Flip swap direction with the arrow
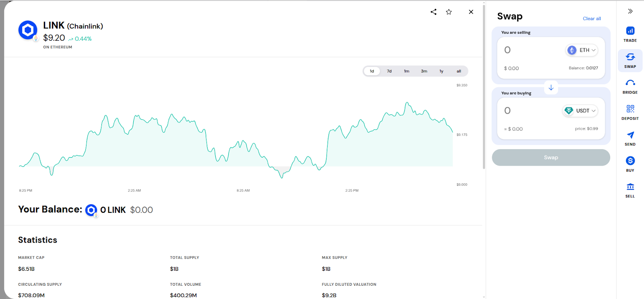The width and height of the screenshot is (644, 299). click(x=551, y=87)
